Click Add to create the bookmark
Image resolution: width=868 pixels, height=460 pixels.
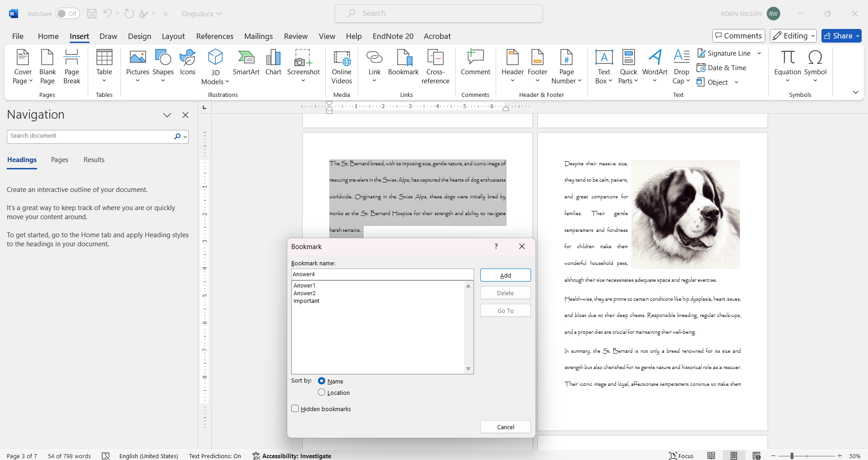[x=505, y=275]
